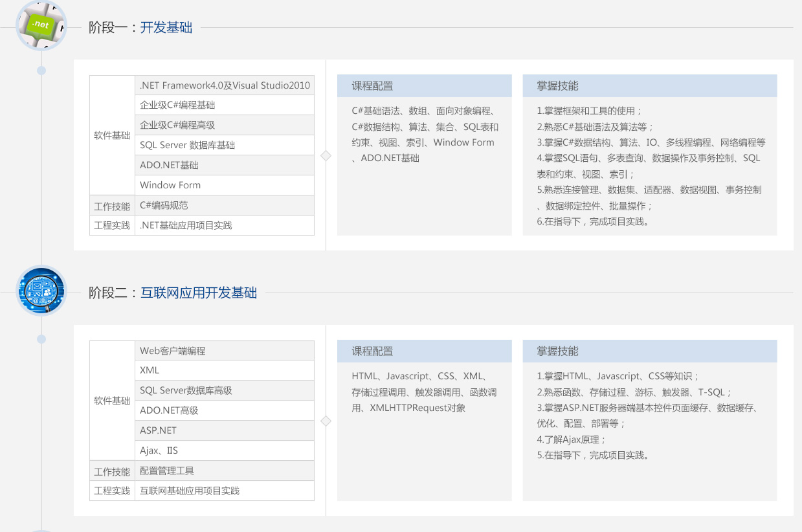
Task: Select the ADO.NET高级 row
Action: coord(225,410)
